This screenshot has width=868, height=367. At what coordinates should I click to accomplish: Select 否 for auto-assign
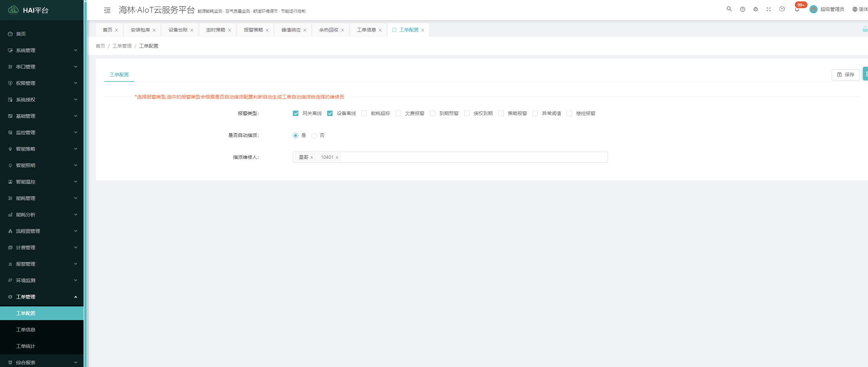pyautogui.click(x=314, y=136)
